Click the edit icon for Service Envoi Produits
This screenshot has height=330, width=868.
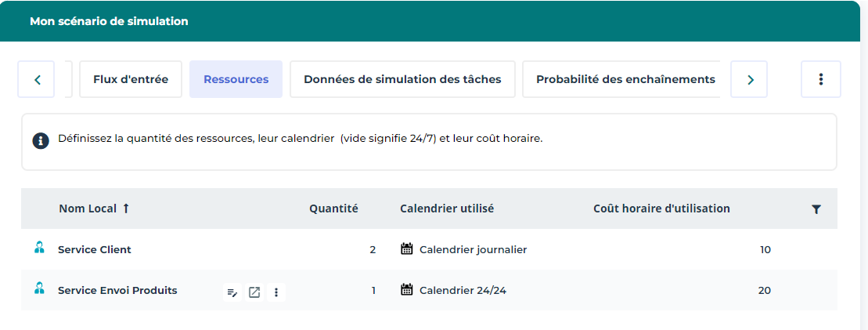(232, 292)
